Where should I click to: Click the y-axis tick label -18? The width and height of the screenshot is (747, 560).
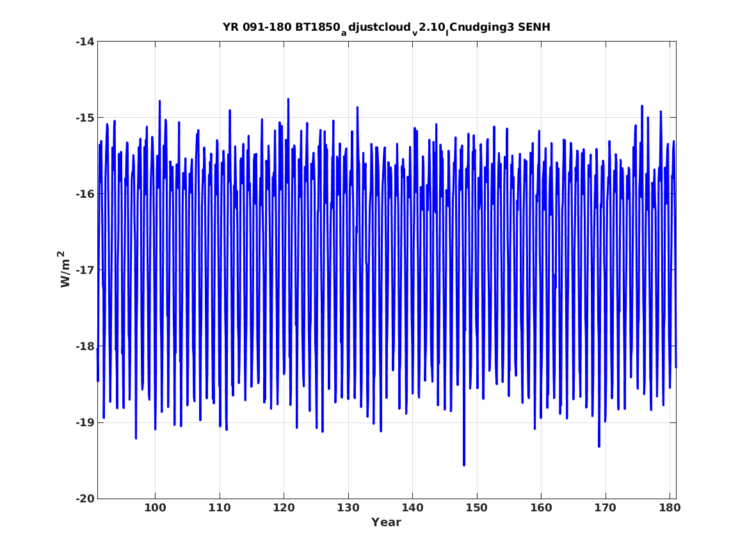[84, 346]
